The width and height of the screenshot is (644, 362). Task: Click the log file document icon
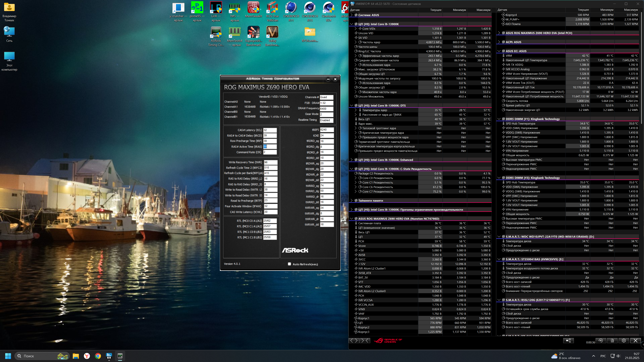coord(612,341)
